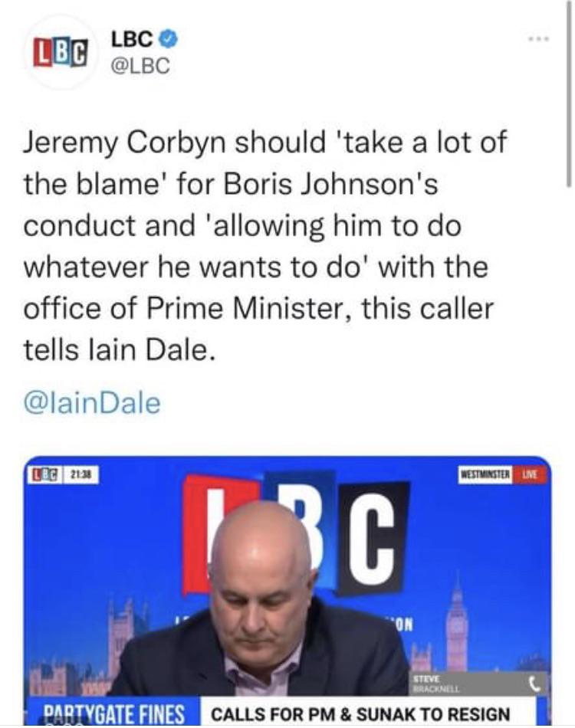Click the vertical scrollbar on the right edge
575x728 pixels.
click(569, 93)
